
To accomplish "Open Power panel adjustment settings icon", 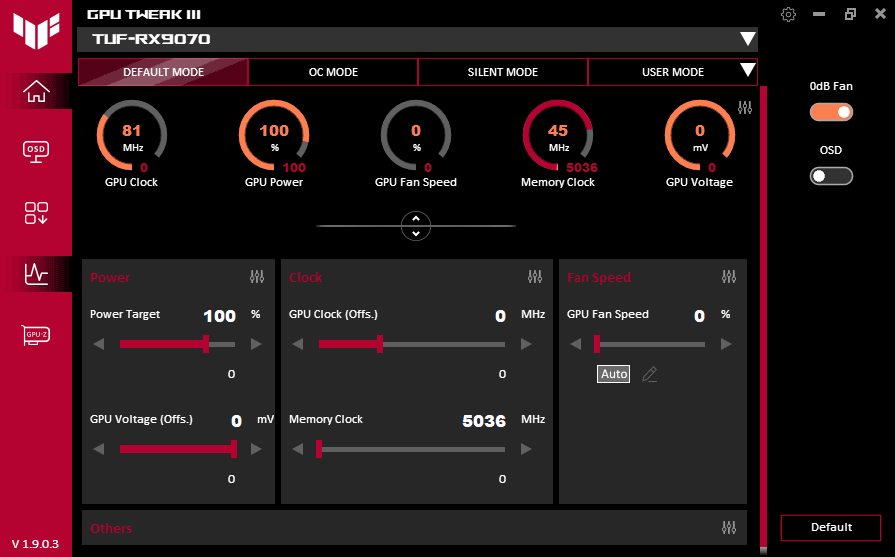I will [257, 277].
